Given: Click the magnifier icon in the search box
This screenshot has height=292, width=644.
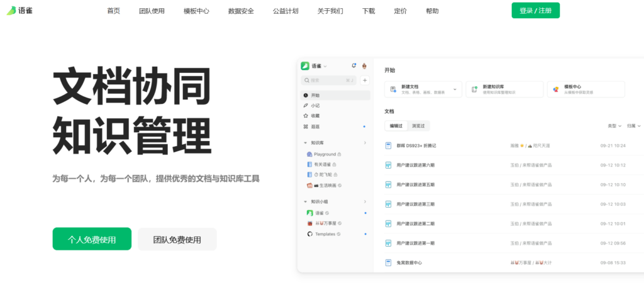Looking at the screenshot, I should tap(307, 80).
